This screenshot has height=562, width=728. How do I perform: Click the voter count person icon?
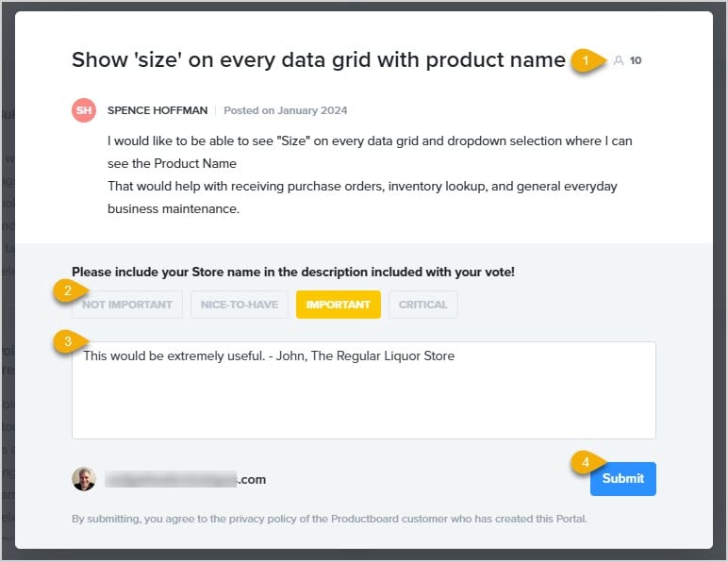pyautogui.click(x=619, y=60)
